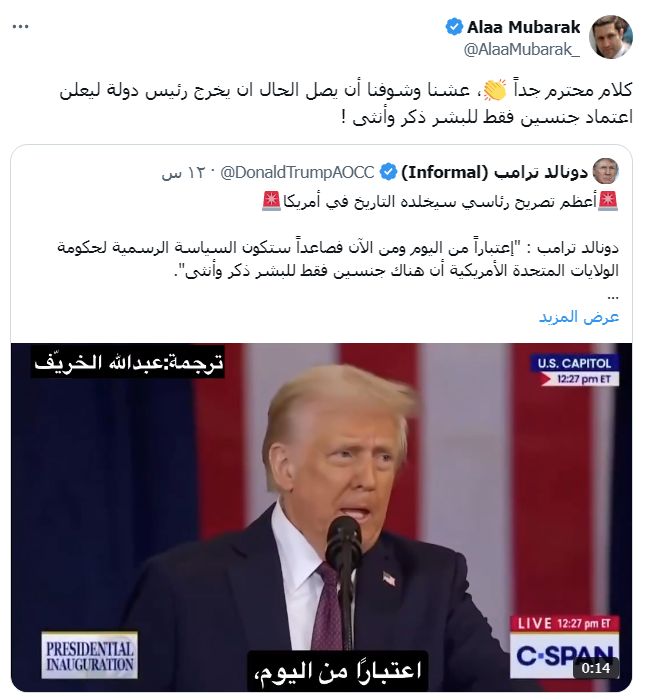Screen dimensions: 646x700
Task: Click the red siren emoji before أعظم
Action: click(x=608, y=201)
